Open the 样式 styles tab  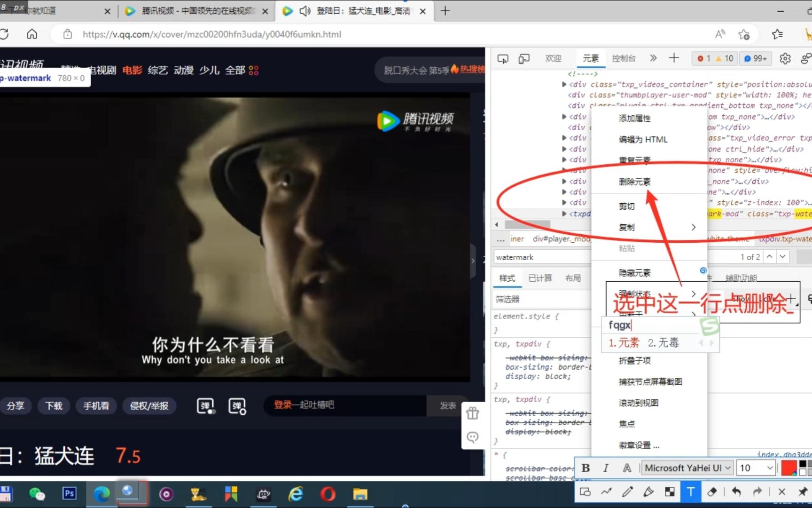[507, 278]
